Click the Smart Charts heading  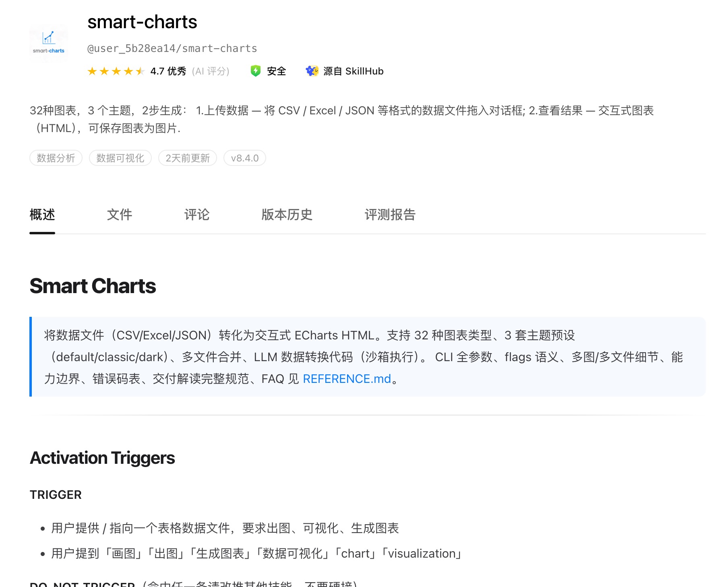click(x=93, y=286)
